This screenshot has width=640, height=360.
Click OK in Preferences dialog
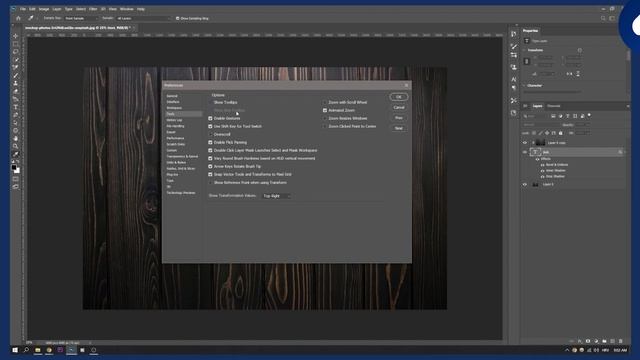399,97
